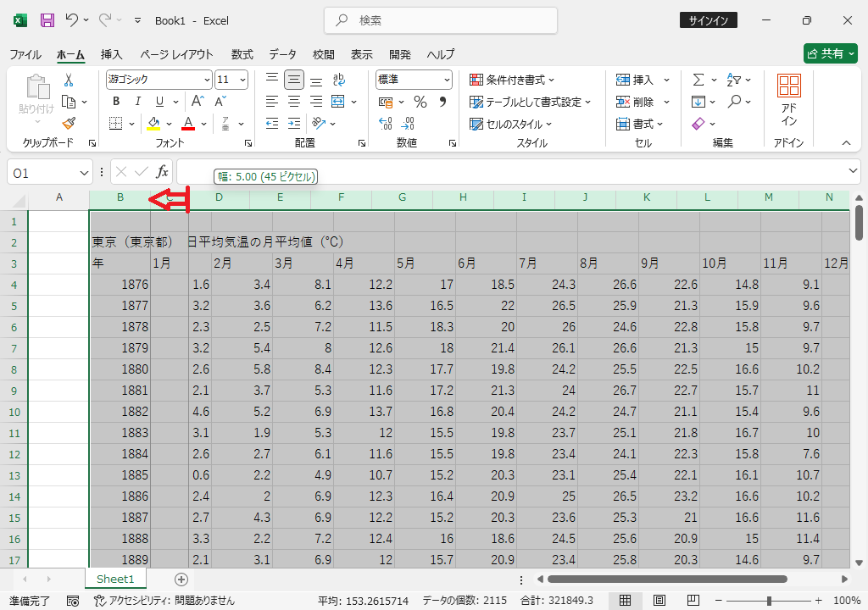
Task: Increase the decimal places
Action: tap(386, 124)
